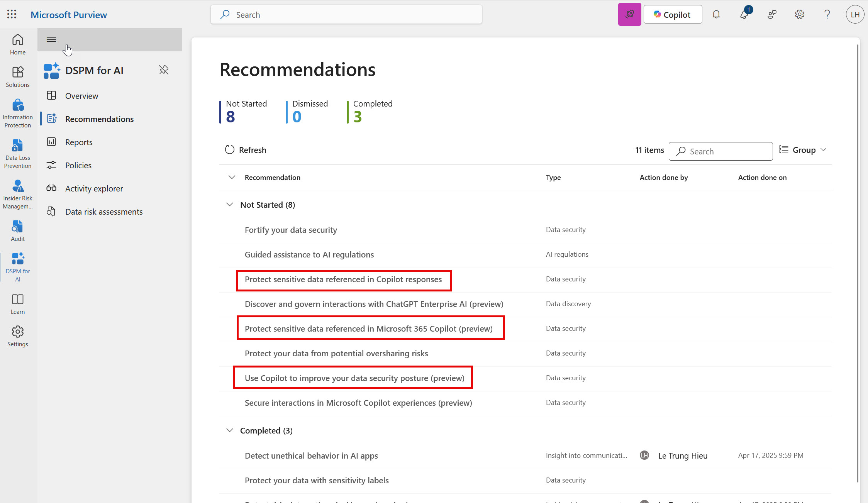Open Policies navigation item
This screenshot has height=503, width=868.
tap(78, 165)
